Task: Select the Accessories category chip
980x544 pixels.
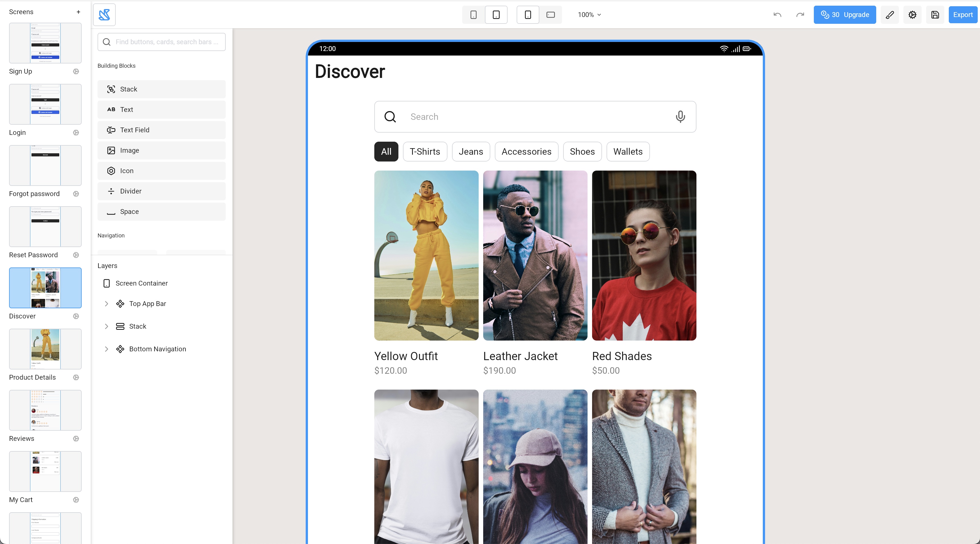Action: coord(526,152)
